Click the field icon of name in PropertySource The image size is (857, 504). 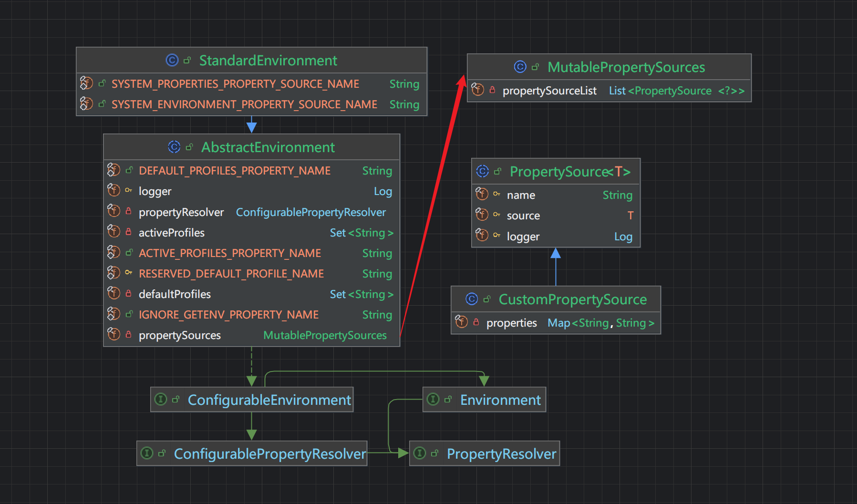point(482,194)
